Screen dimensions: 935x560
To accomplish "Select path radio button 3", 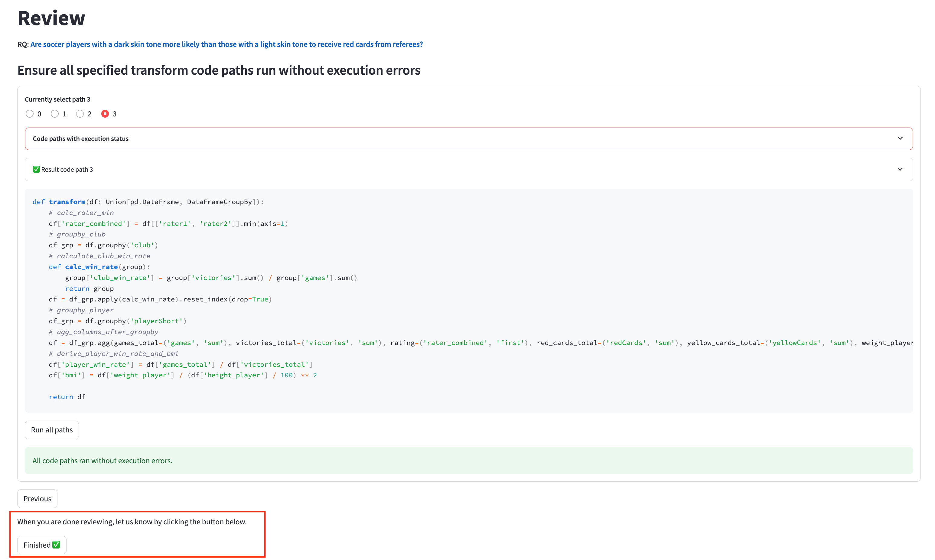I will [x=105, y=114].
